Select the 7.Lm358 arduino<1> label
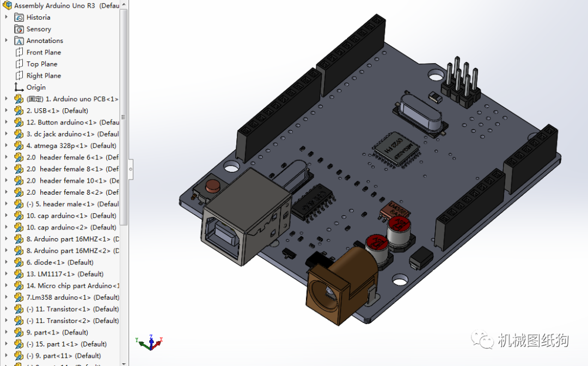This screenshot has height=366, width=588. point(73,297)
